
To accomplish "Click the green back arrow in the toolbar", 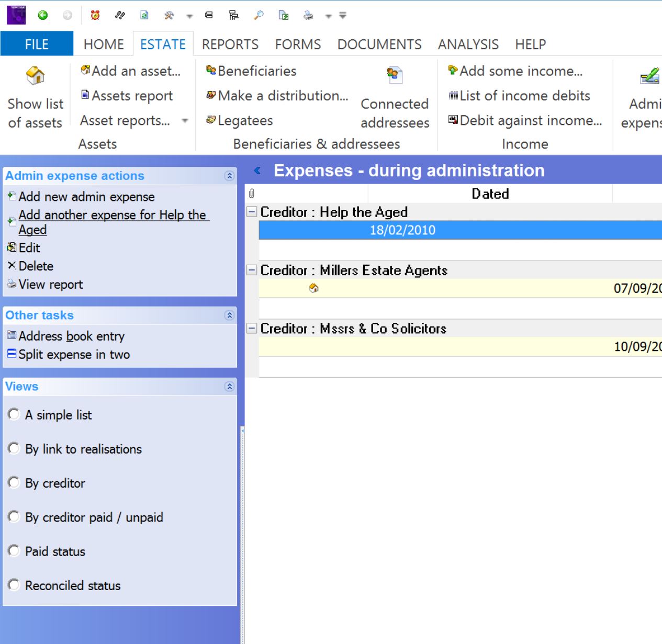I will point(43,15).
